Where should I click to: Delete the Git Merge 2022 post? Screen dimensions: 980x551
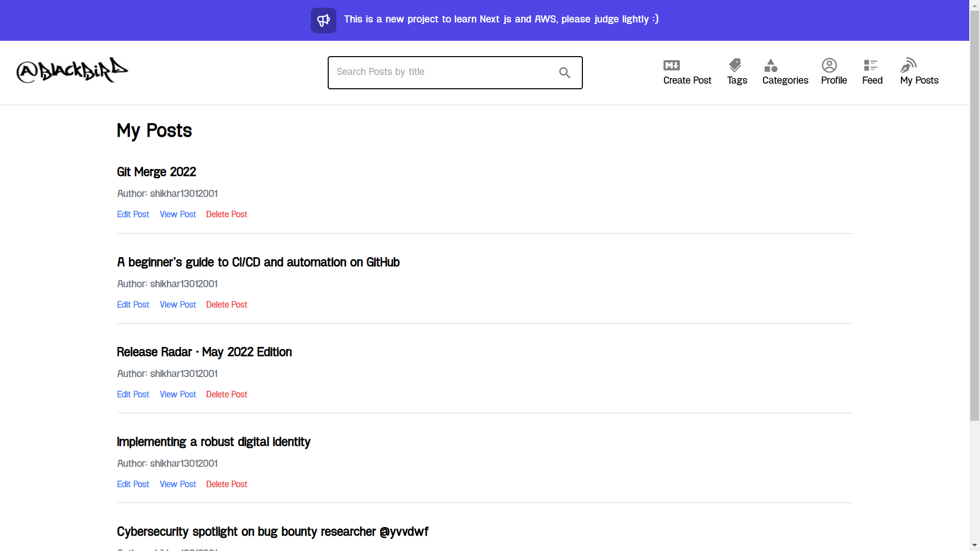pos(227,214)
